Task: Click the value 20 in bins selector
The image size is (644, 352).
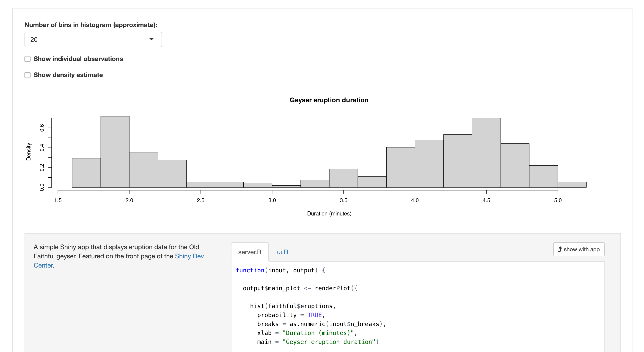Action: pos(34,39)
